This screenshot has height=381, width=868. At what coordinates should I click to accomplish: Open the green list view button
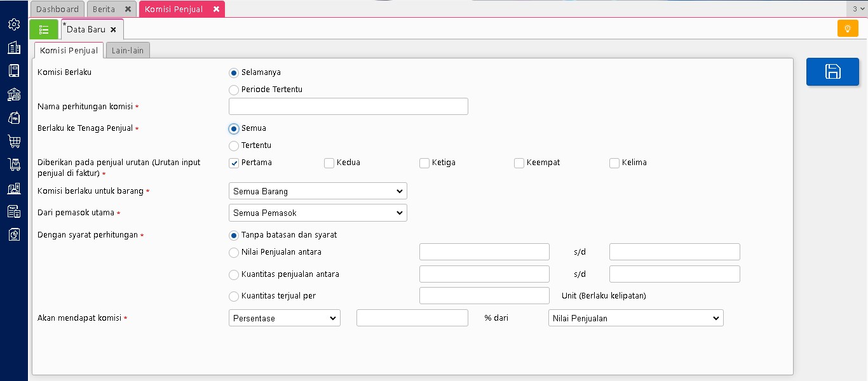(x=44, y=29)
